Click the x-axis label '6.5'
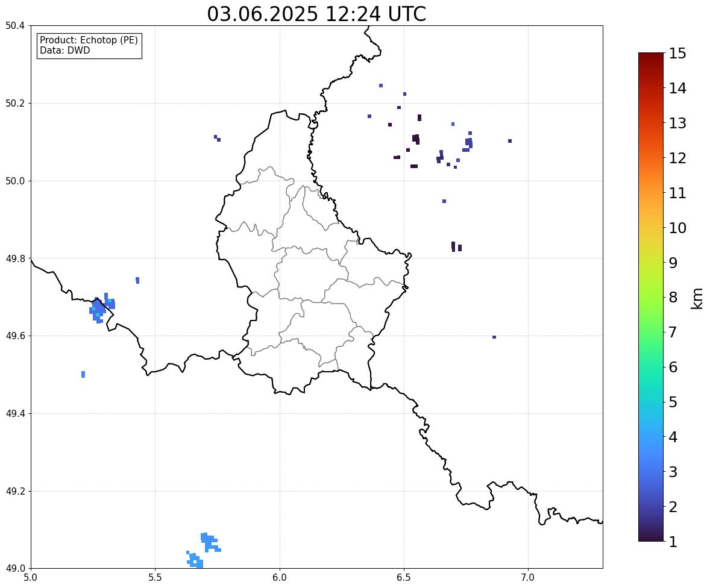This screenshot has width=710, height=588. point(404,578)
